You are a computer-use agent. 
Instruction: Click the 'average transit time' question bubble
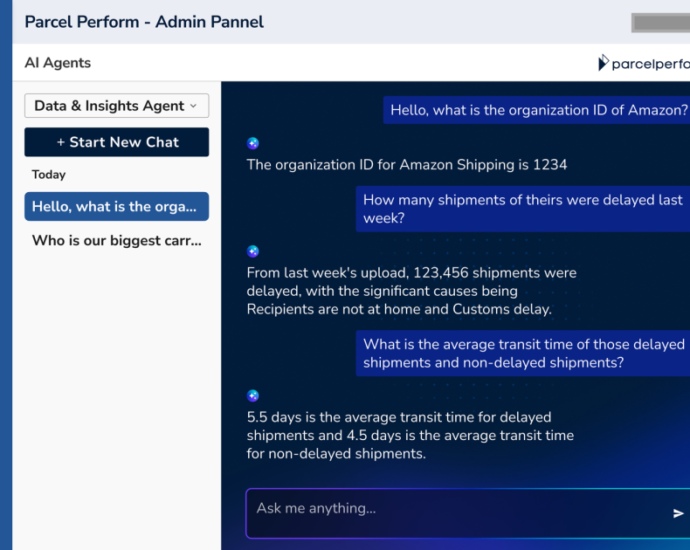tap(523, 353)
